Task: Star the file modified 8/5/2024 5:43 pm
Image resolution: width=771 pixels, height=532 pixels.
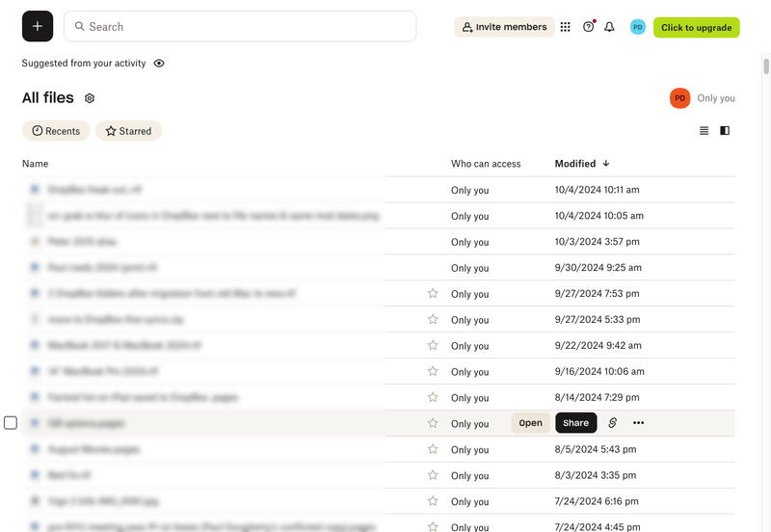Action: point(433,449)
